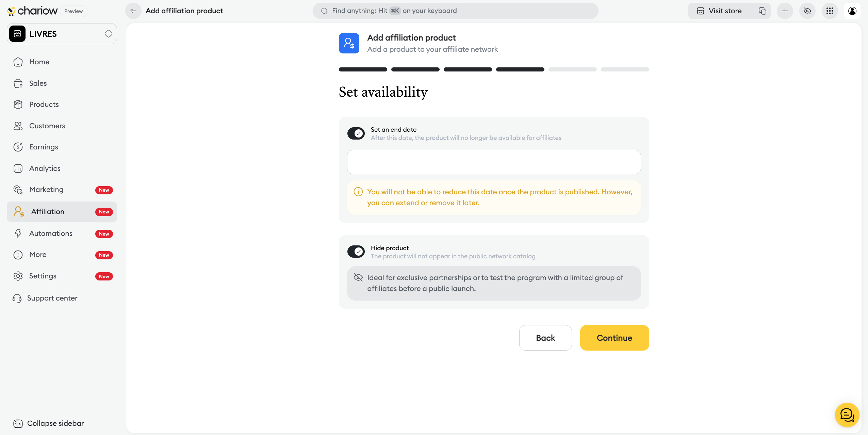The image size is (868, 435).
Task: Turn off the Hide product toggle
Action: coord(356,252)
